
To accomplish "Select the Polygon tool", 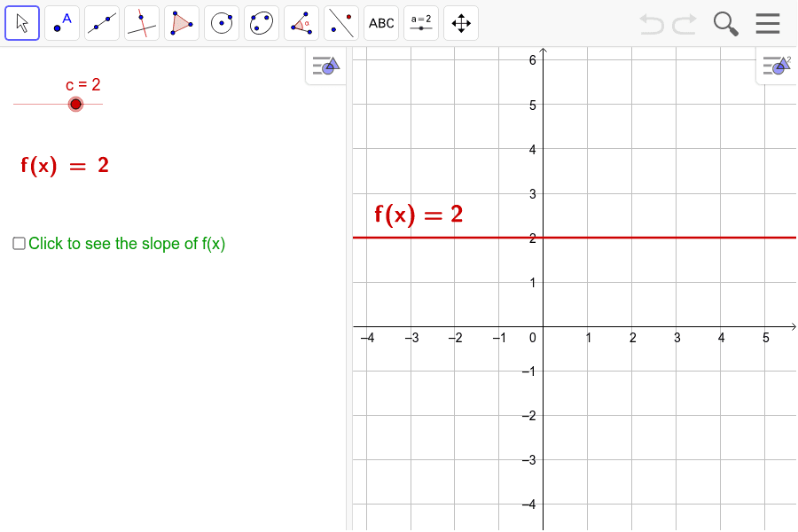I will pyautogui.click(x=182, y=23).
